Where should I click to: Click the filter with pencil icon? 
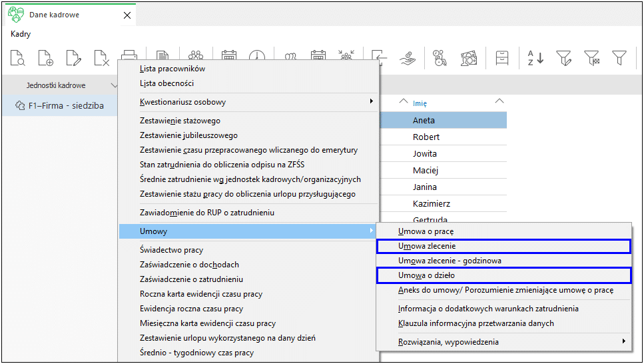563,58
